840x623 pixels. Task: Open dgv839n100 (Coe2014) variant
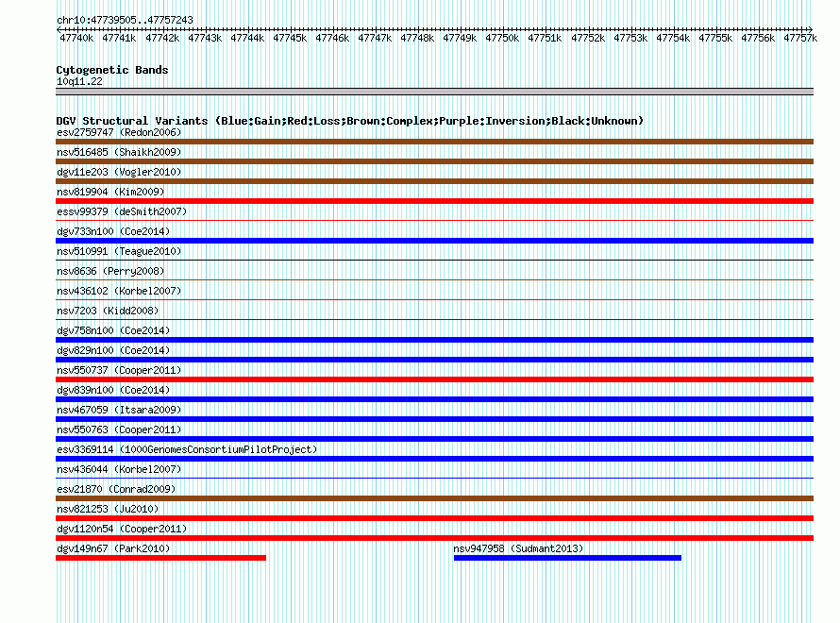(x=113, y=390)
